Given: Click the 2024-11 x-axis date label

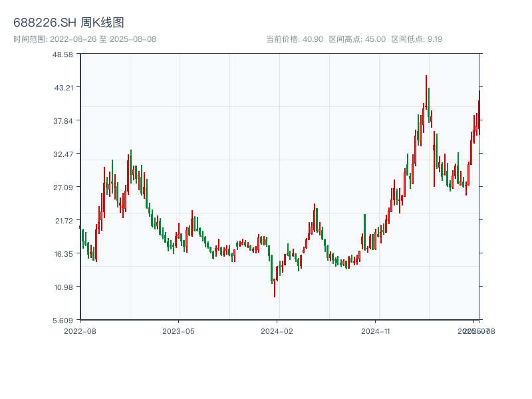Looking at the screenshot, I should click(376, 331).
